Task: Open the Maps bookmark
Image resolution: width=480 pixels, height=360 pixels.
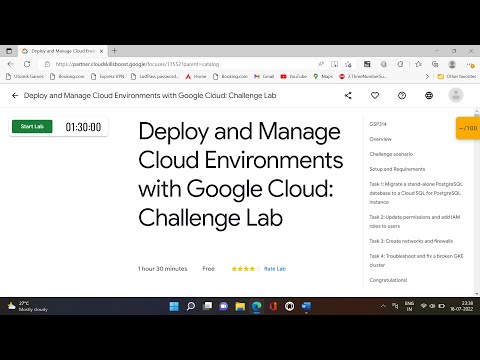Action: point(323,76)
